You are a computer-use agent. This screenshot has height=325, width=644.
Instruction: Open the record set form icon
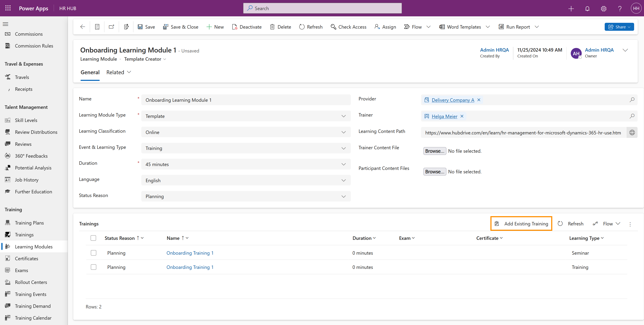(x=97, y=27)
